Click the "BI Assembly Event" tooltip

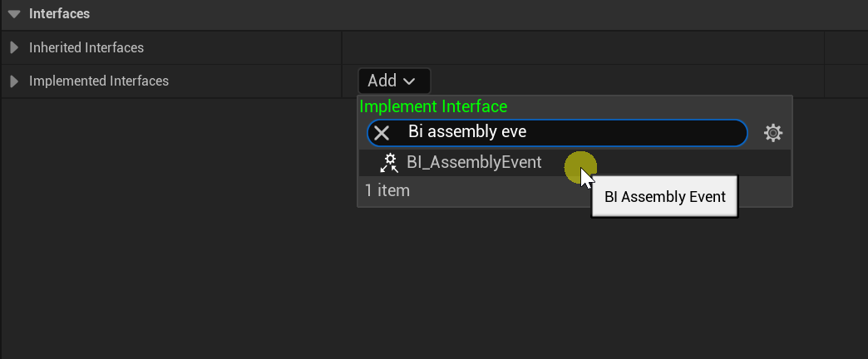pos(665,198)
